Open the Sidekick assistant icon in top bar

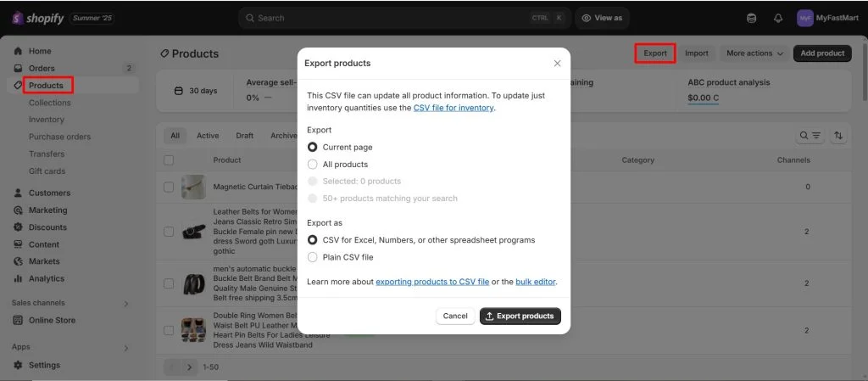[x=751, y=19]
